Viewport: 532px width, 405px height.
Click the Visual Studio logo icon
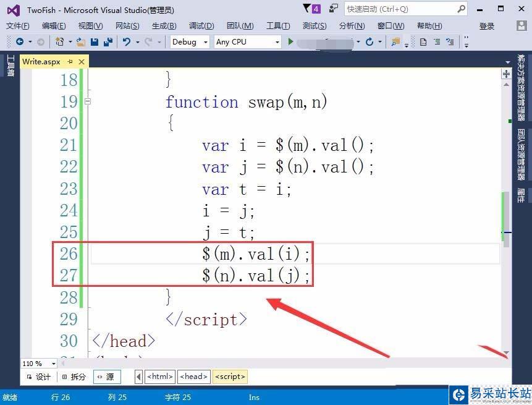click(14, 11)
